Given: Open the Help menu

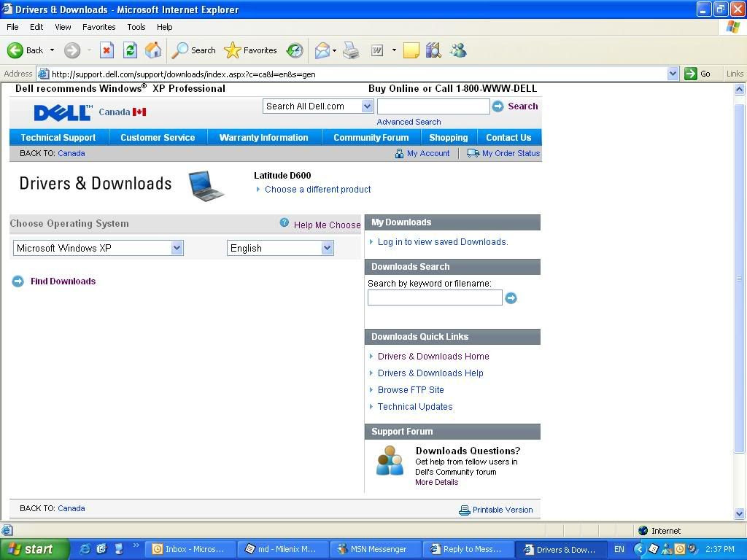Looking at the screenshot, I should 164,27.
